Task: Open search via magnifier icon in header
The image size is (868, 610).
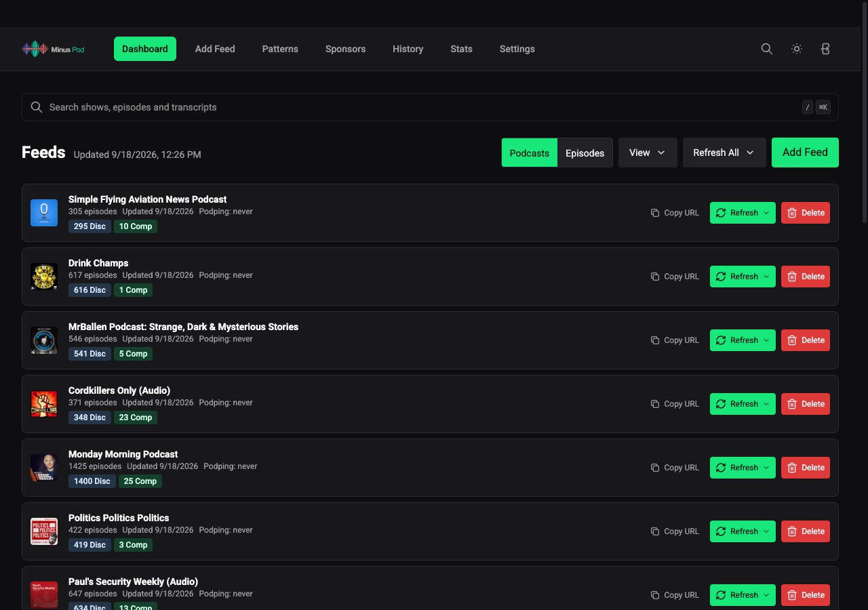Action: pos(767,49)
